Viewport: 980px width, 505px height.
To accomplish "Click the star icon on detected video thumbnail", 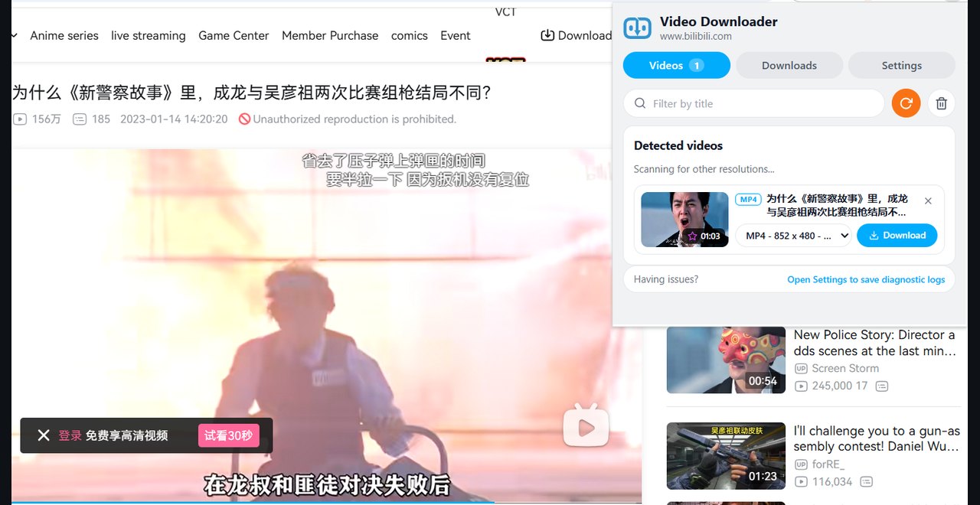I will pos(692,236).
